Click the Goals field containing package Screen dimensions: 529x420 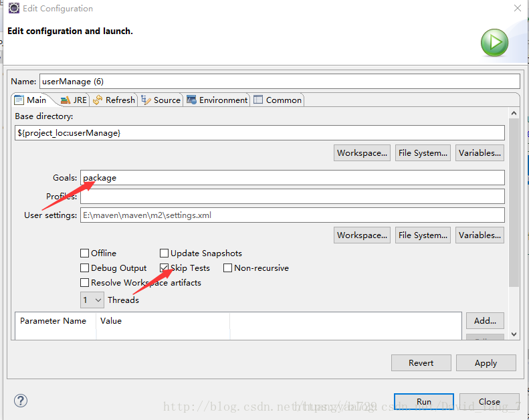292,177
